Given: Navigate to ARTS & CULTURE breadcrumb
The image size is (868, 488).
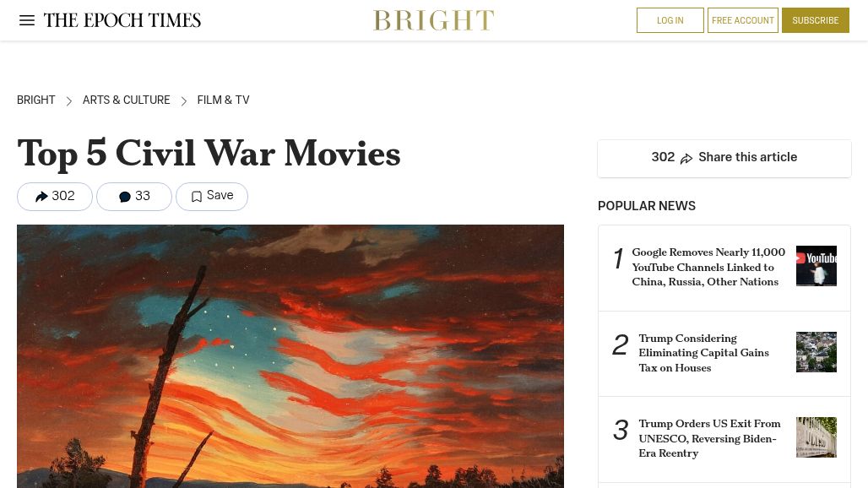Looking at the screenshot, I should tap(126, 100).
